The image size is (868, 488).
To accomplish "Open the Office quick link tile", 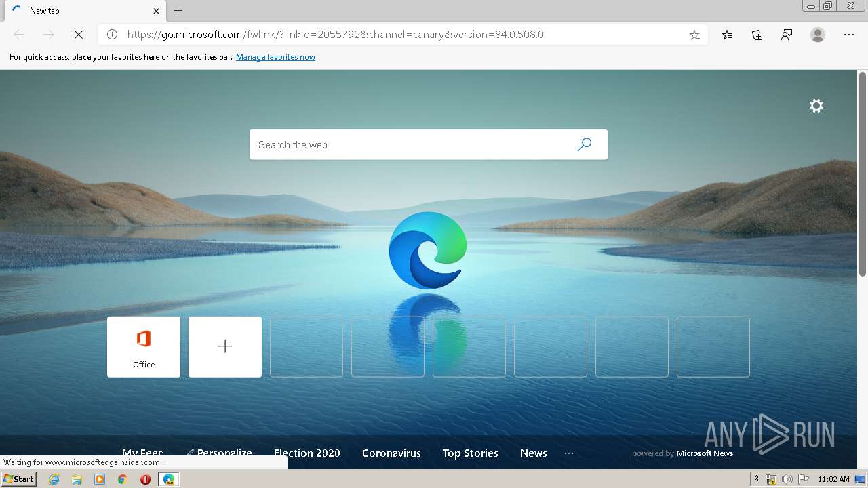I will [144, 346].
